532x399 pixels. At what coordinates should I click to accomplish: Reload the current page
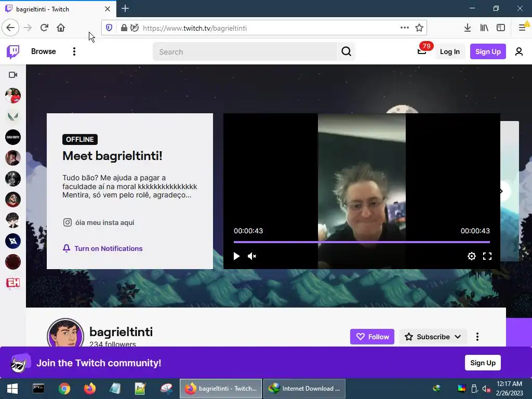pos(45,28)
